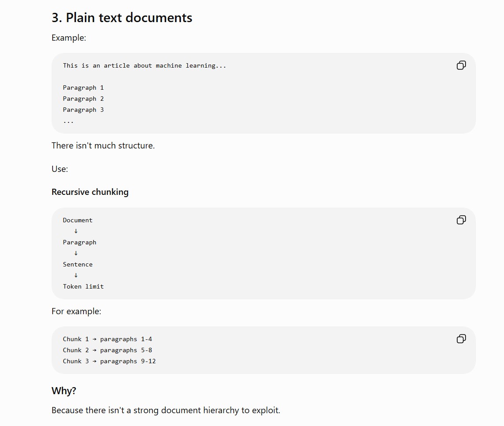This screenshot has height=426, width=504.
Task: Copy the recursive chunking hierarchy code block
Action: pyautogui.click(x=461, y=220)
